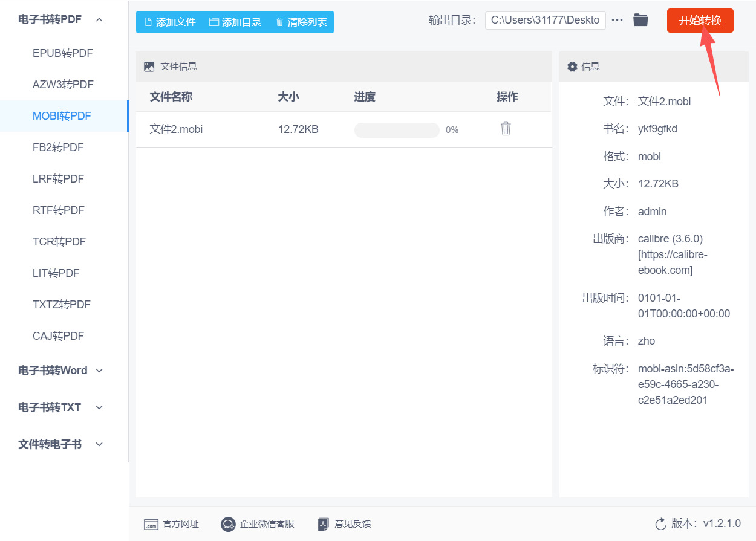
Task: Click the 0% progress bar for 文件2.mobi
Action: 397,130
